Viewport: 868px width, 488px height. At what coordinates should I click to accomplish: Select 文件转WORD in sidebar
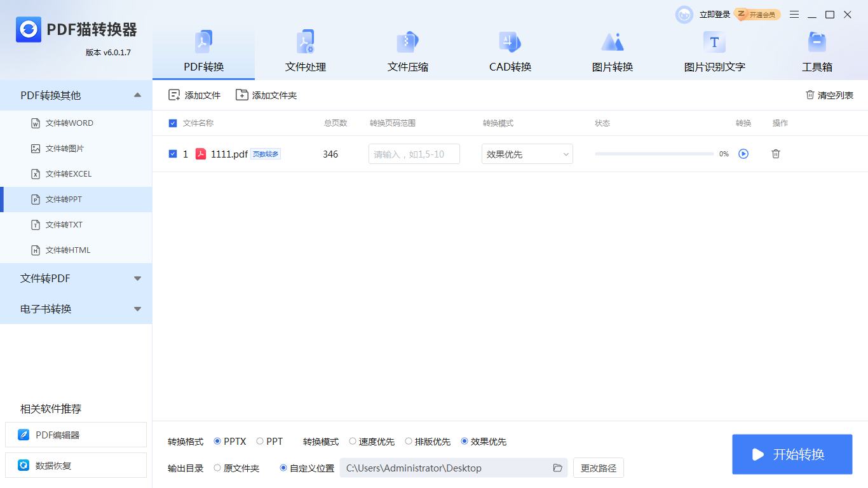[x=76, y=123]
